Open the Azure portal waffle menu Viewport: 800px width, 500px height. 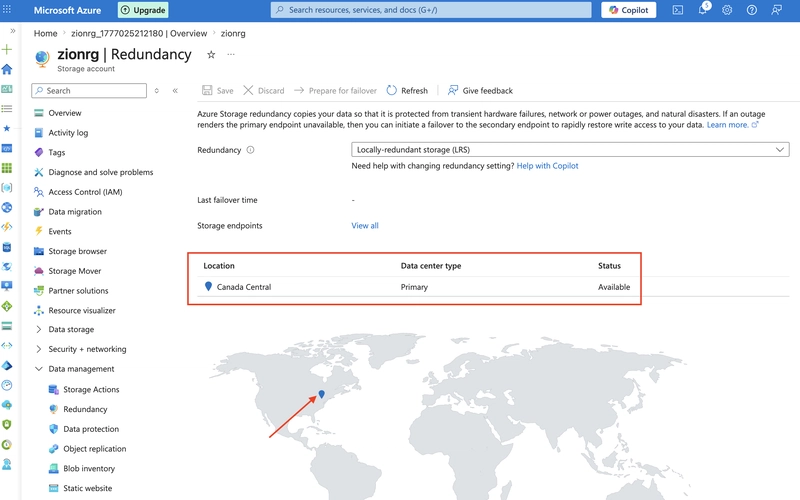point(7,10)
